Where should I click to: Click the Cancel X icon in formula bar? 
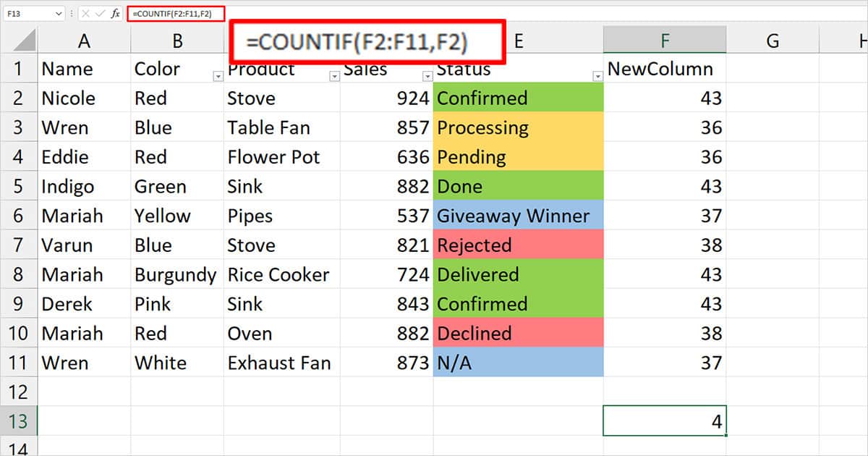(85, 14)
